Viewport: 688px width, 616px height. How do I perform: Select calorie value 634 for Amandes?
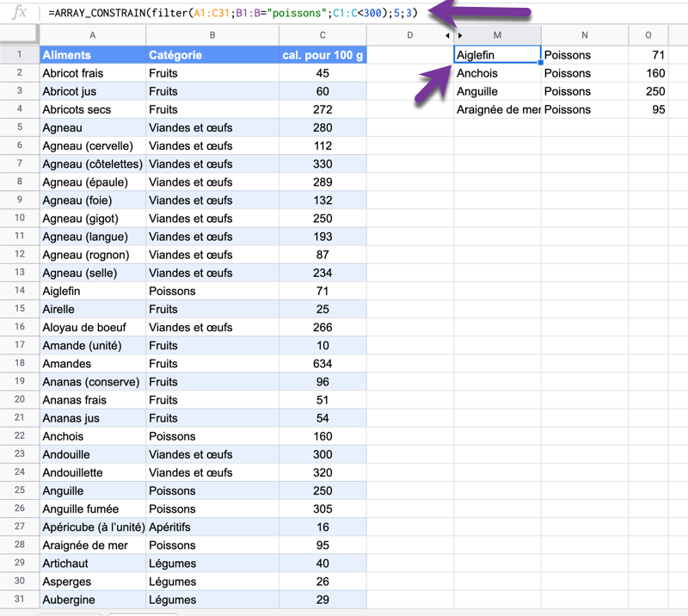click(322, 364)
